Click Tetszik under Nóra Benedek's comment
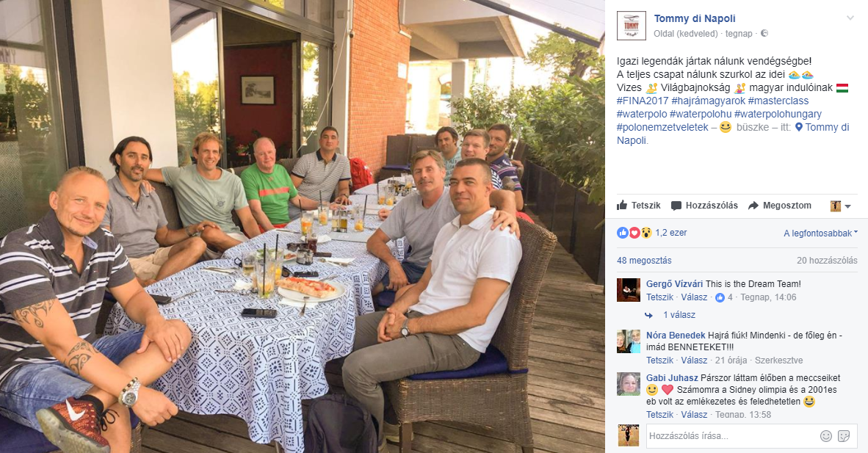Viewport: 868px width, 453px height. (x=660, y=360)
